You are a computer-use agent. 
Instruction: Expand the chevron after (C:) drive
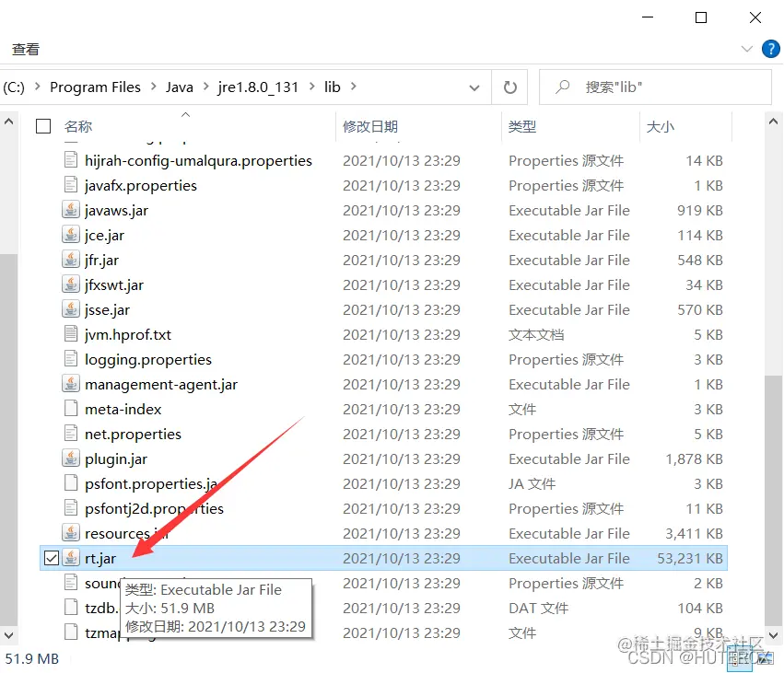[x=37, y=87]
